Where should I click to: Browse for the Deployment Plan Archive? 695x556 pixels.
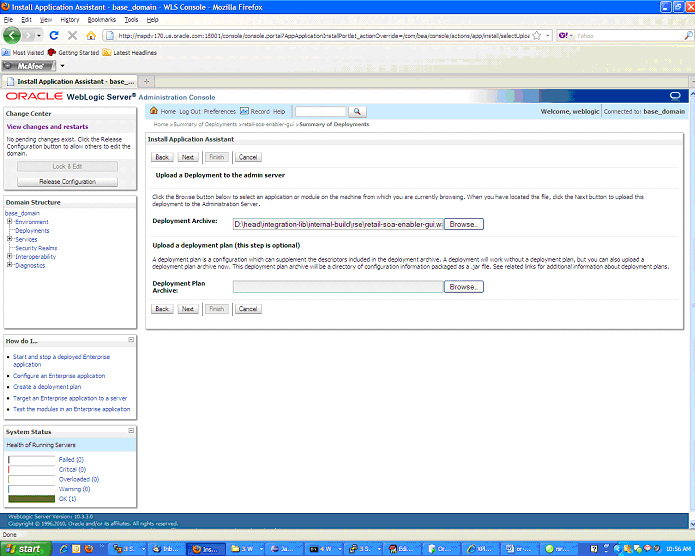click(x=464, y=287)
